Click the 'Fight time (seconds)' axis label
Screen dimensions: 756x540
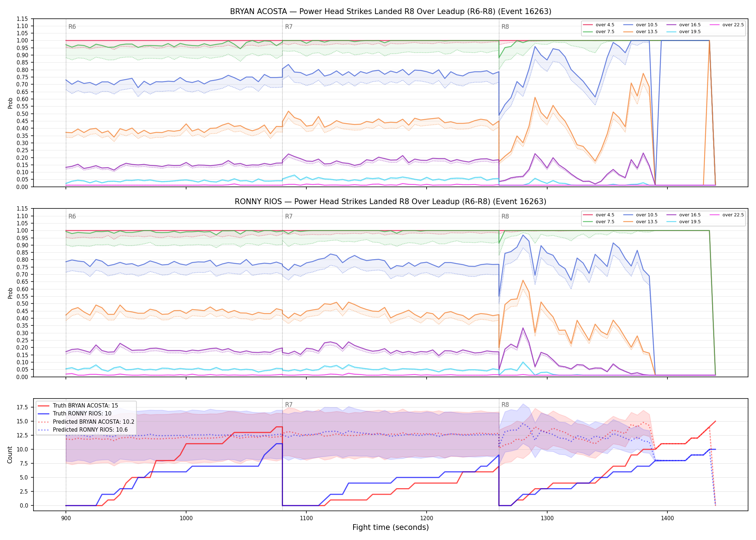click(x=391, y=527)
